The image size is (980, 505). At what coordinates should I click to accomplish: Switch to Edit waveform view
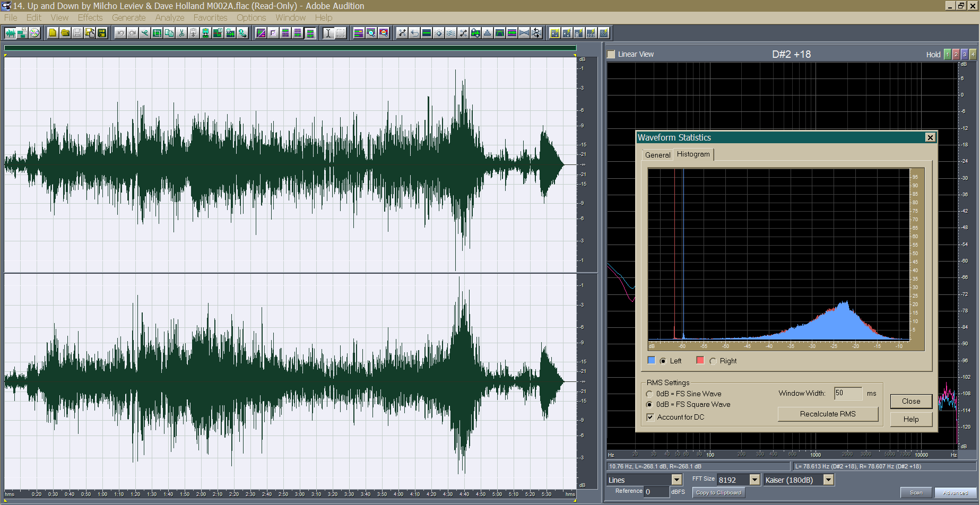click(x=10, y=33)
